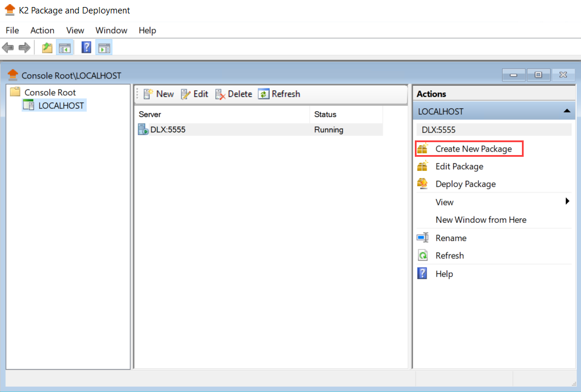The height and width of the screenshot is (392, 581).
Task: Choose Edit Package in Actions pane
Action: point(459,167)
